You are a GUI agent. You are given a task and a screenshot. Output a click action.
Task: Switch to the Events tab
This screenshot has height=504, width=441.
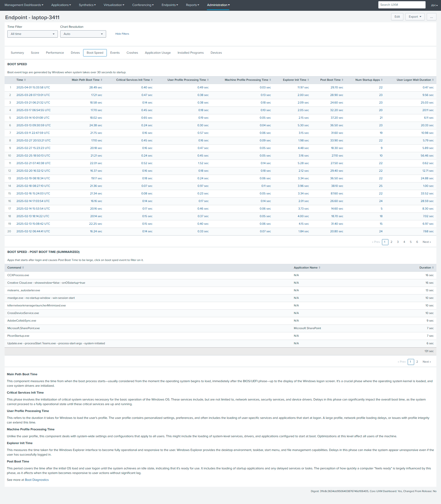[x=115, y=53]
